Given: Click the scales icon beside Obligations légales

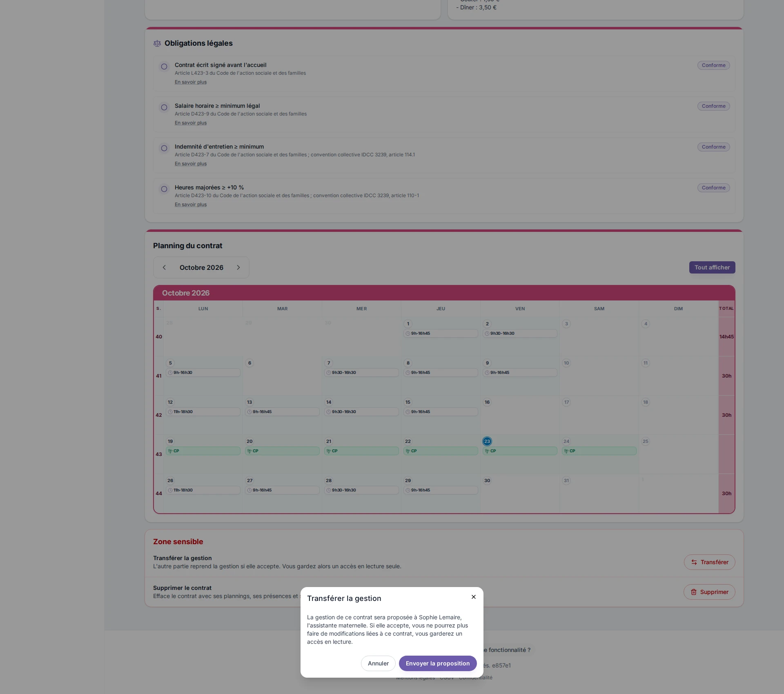Looking at the screenshot, I should pyautogui.click(x=157, y=43).
